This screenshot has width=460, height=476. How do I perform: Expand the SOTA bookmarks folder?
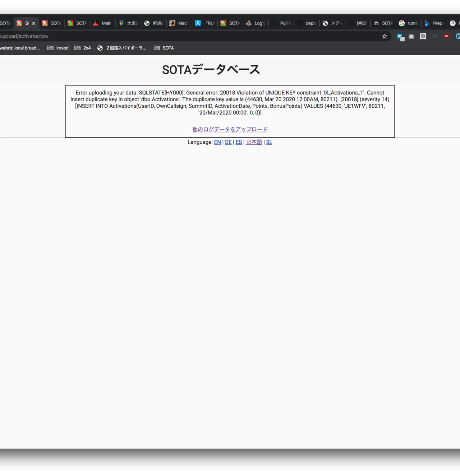click(164, 48)
